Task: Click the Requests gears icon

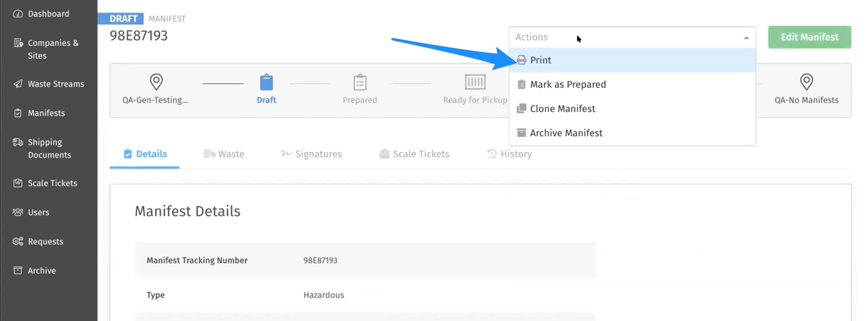Action: [18, 241]
